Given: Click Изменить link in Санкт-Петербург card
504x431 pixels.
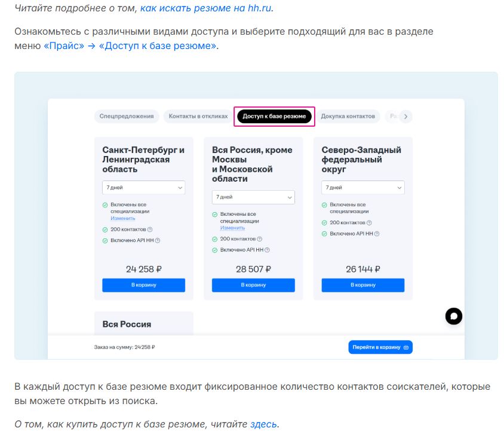Looking at the screenshot, I should pyautogui.click(x=122, y=218).
